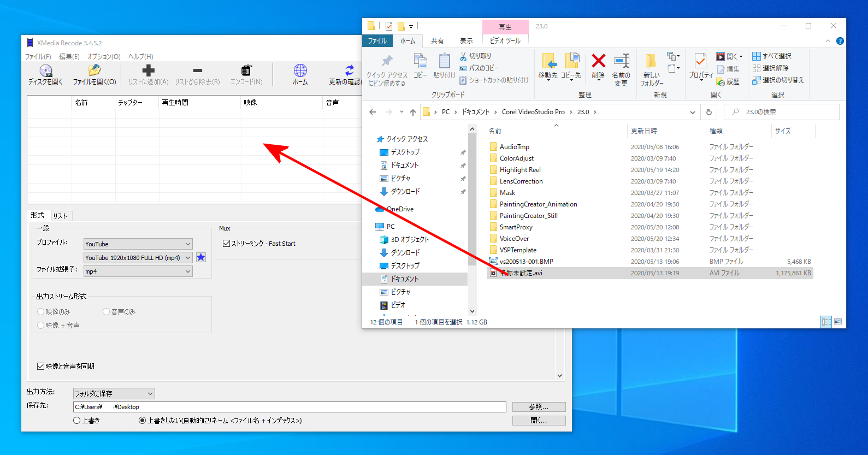This screenshot has width=868, height=455.
Task: Expand Explorer address history dropdown
Action: (693, 112)
